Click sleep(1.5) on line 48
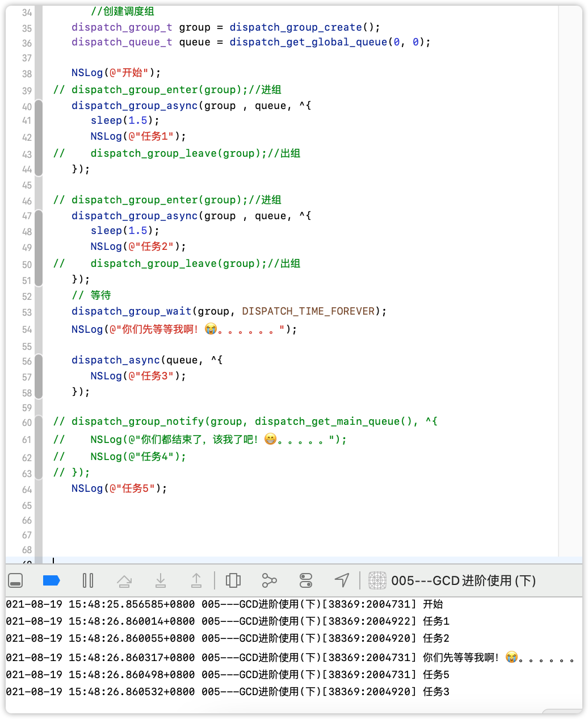 pyautogui.click(x=125, y=231)
